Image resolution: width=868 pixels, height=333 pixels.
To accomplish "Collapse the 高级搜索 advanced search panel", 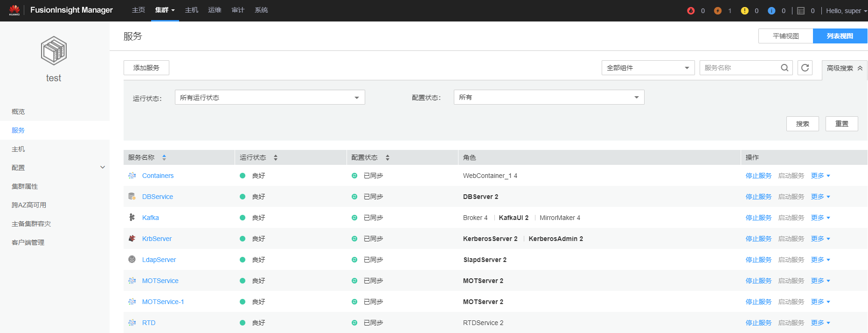I will tap(844, 68).
